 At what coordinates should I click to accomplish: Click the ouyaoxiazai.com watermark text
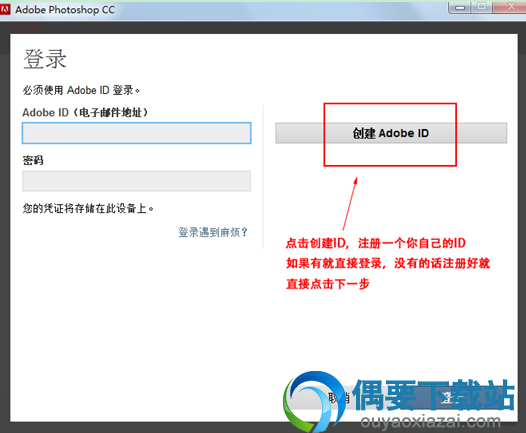click(x=430, y=422)
